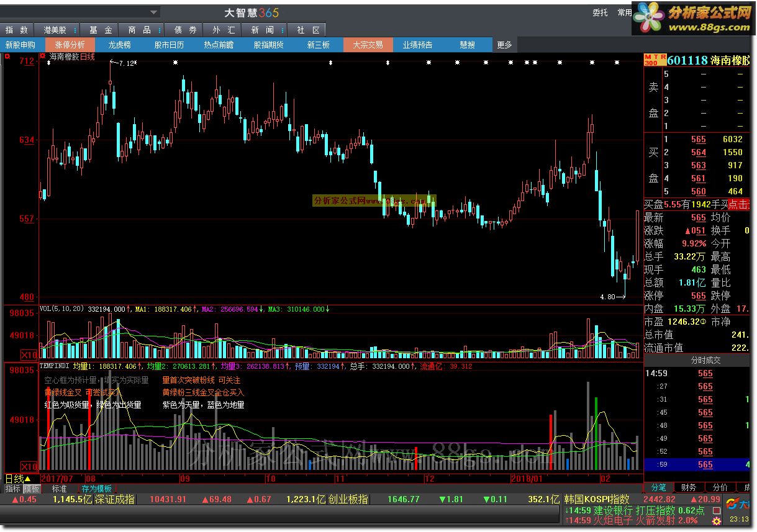Click the 海南橡胶 日线 chart title
Viewport: 757px width, 532px height.
[x=72, y=56]
